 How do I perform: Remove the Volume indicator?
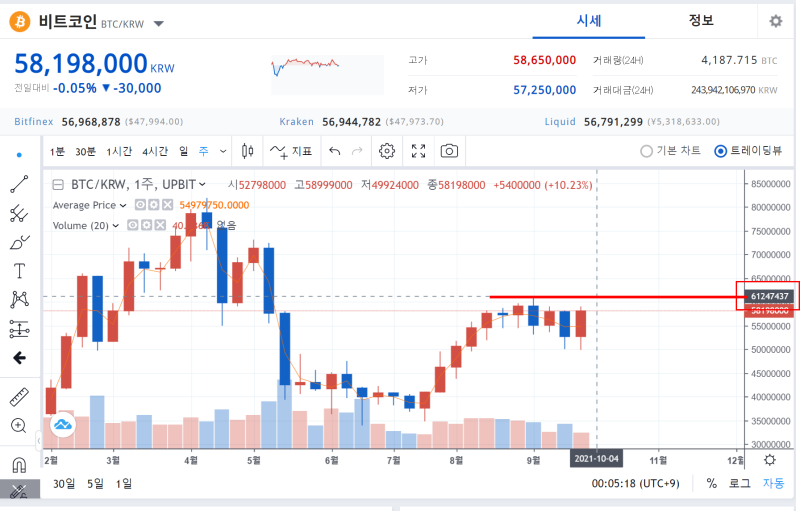[160, 225]
